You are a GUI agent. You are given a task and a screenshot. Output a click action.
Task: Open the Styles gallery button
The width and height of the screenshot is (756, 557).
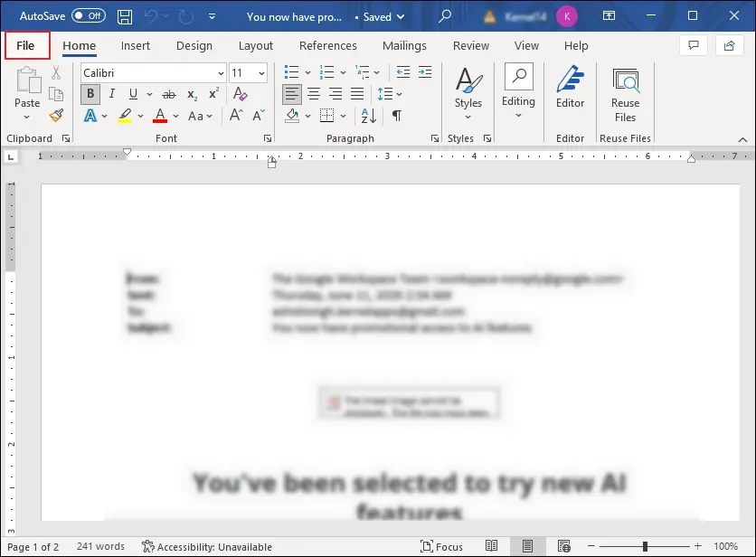[468, 95]
